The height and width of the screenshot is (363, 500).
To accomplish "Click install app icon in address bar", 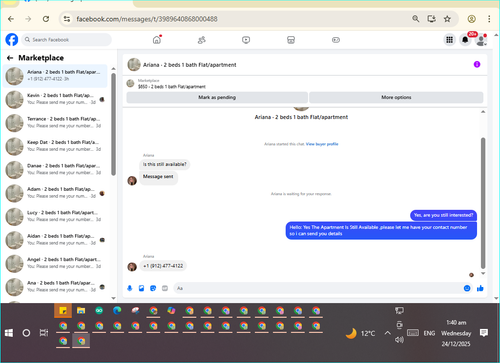I will [x=432, y=19].
